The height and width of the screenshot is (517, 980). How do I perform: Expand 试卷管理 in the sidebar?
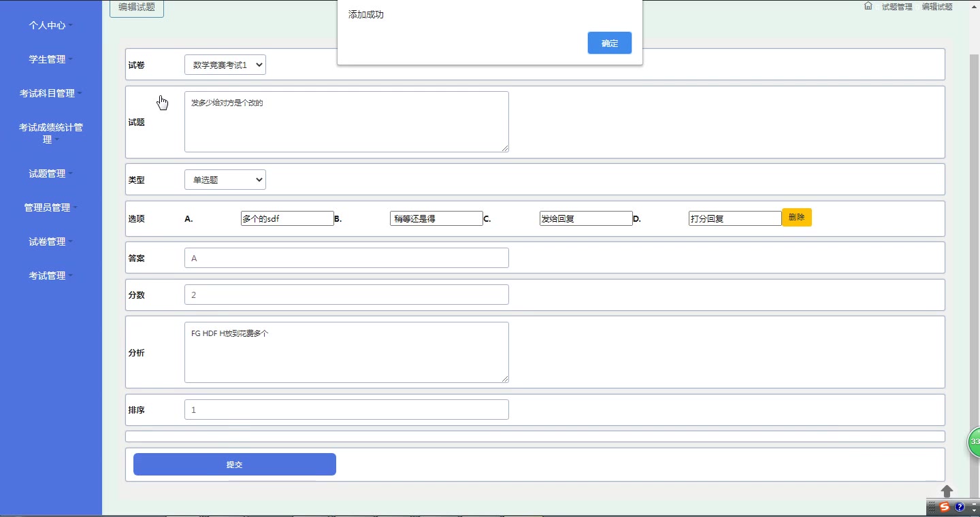[x=50, y=241]
